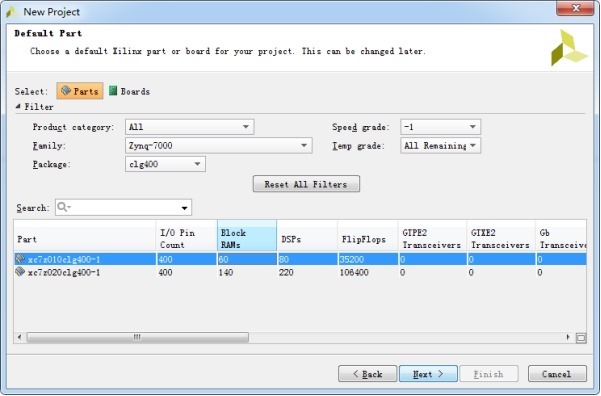The height and width of the screenshot is (396, 601).
Task: Close the New Project dialog
Action: point(575,8)
